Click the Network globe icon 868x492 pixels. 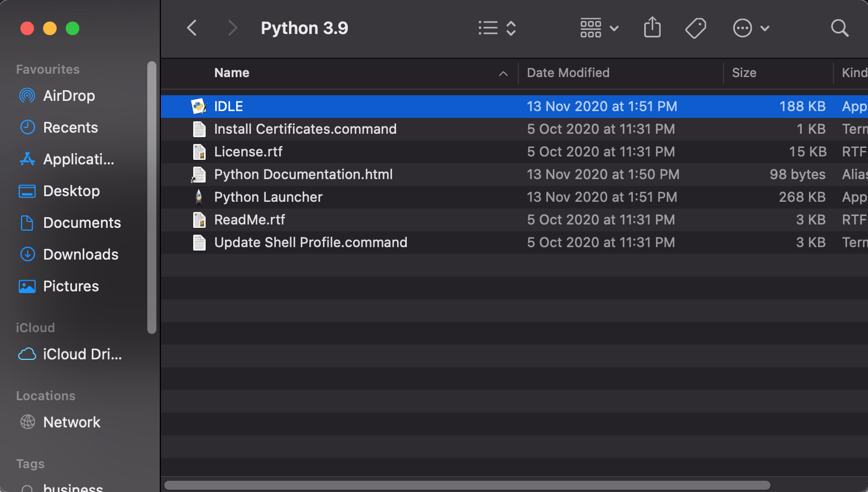click(27, 422)
